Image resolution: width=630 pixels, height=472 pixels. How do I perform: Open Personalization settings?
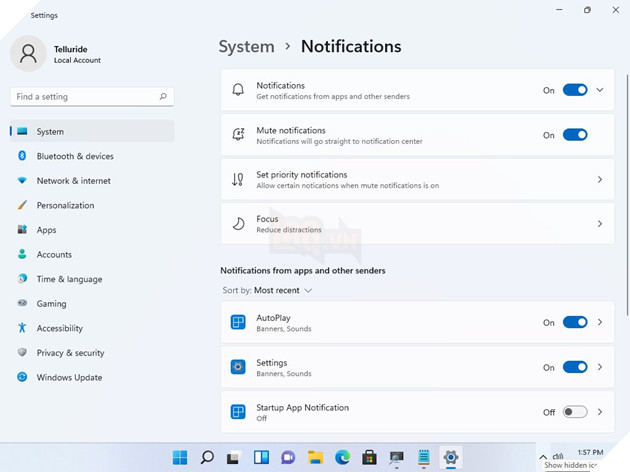(92, 205)
